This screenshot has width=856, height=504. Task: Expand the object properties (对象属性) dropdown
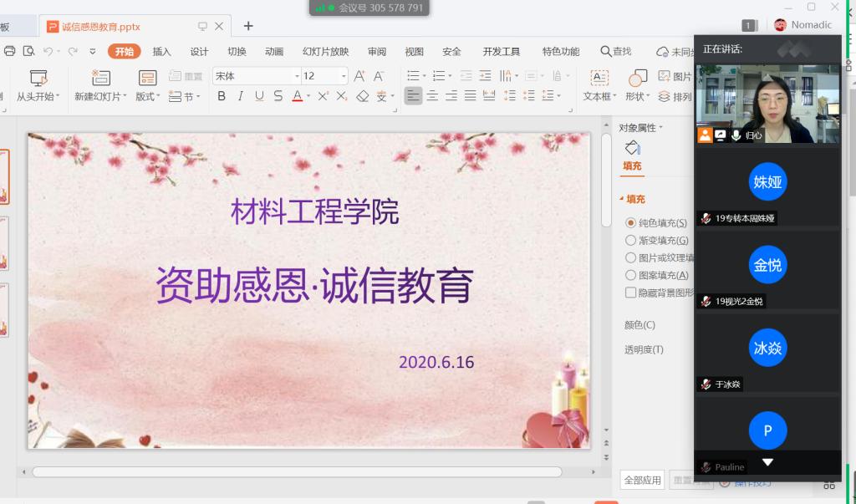coord(660,128)
